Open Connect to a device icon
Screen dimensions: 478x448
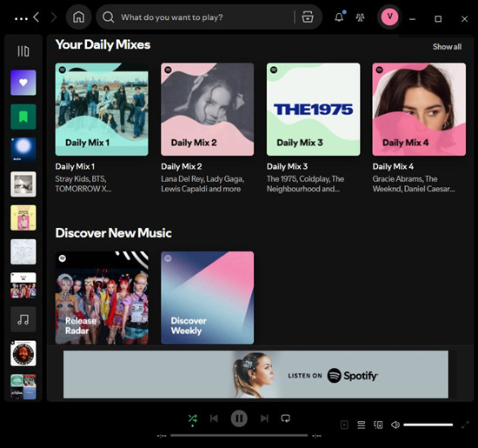(x=378, y=425)
